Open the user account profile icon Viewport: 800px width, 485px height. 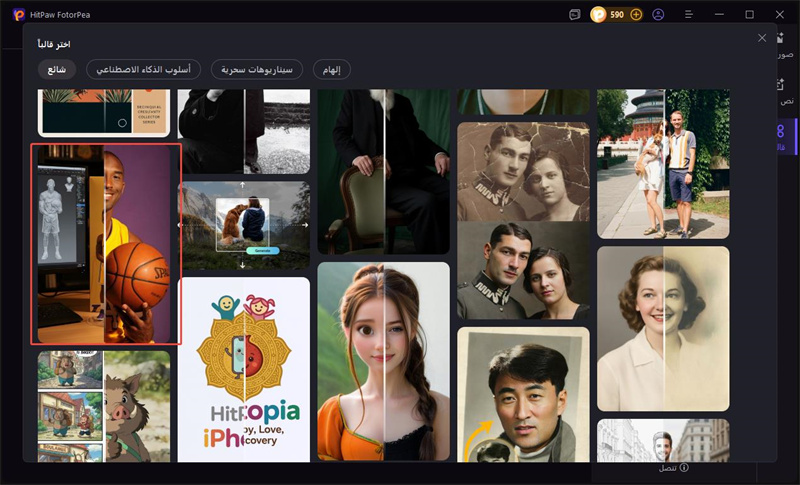tap(658, 14)
